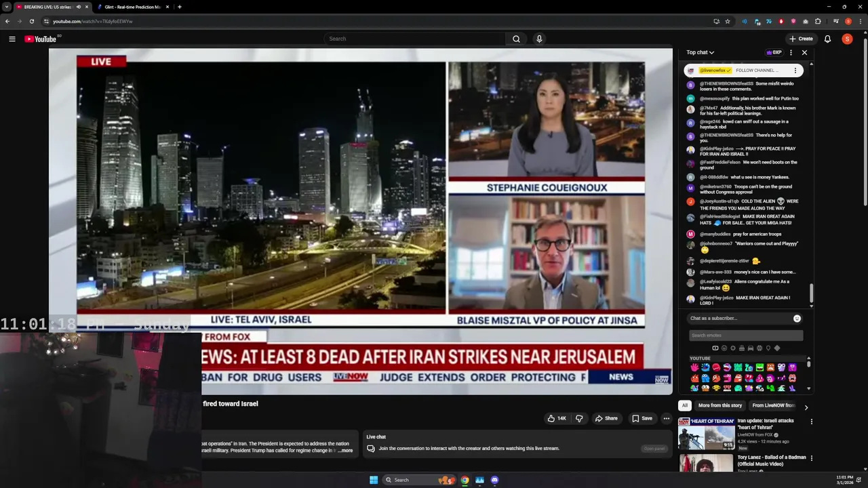Screen dimensions: 868x488
Task: Close the live chat panel
Action: pyautogui.click(x=804, y=52)
